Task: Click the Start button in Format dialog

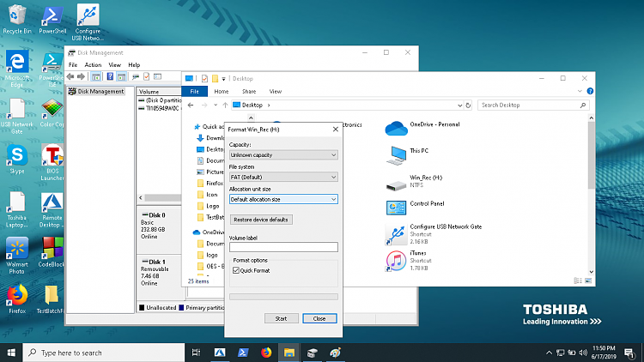Action: pyautogui.click(x=281, y=318)
